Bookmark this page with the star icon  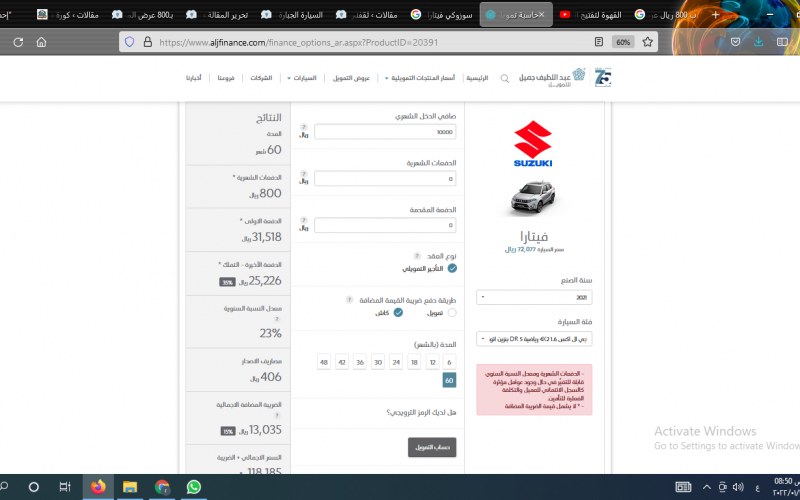point(647,42)
